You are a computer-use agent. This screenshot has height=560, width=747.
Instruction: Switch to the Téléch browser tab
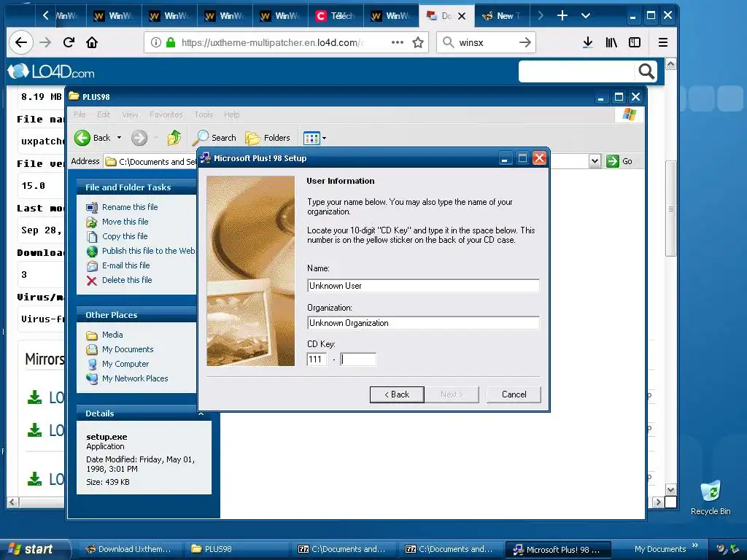[x=336, y=16]
